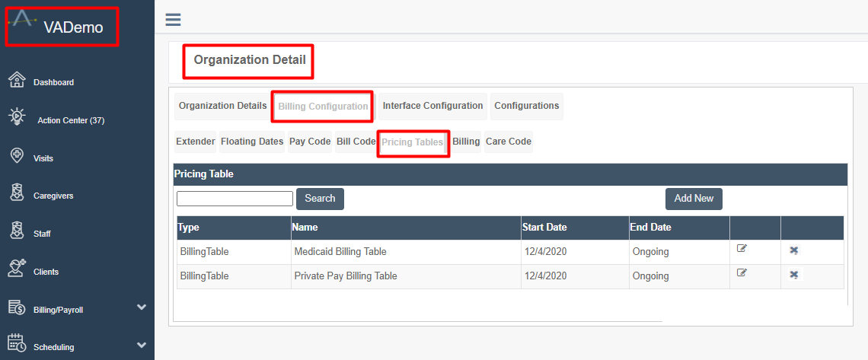The image size is (868, 360).
Task: Delete the Private Pay Billing Table
Action: tap(794, 275)
